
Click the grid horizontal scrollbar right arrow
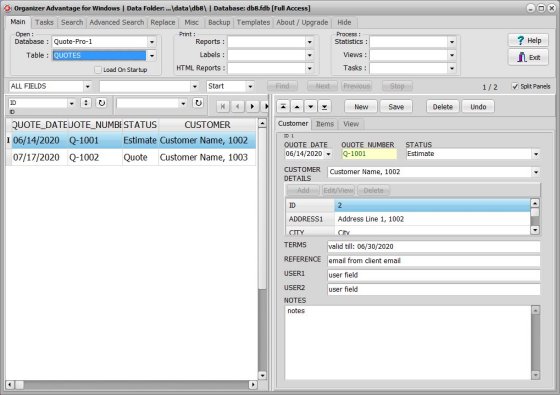[253, 385]
